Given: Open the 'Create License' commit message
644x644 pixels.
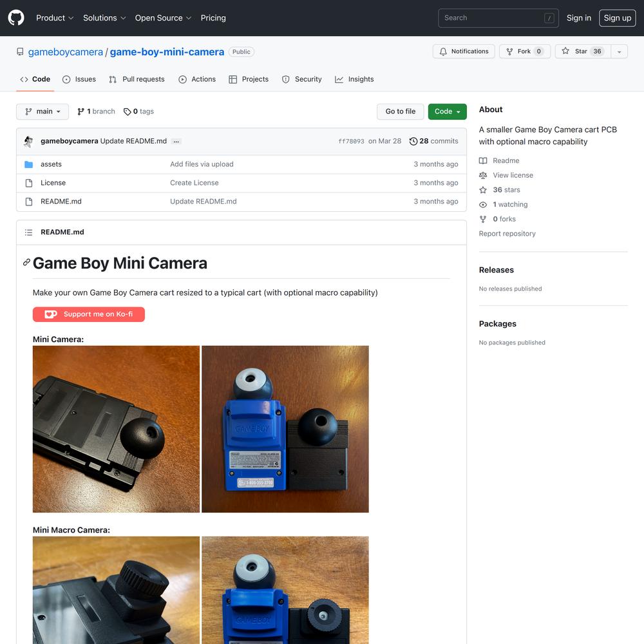Looking at the screenshot, I should 194,183.
